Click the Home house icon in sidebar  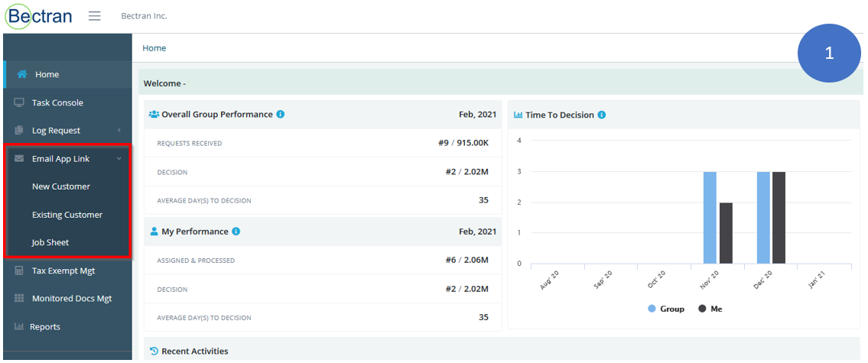coord(22,74)
